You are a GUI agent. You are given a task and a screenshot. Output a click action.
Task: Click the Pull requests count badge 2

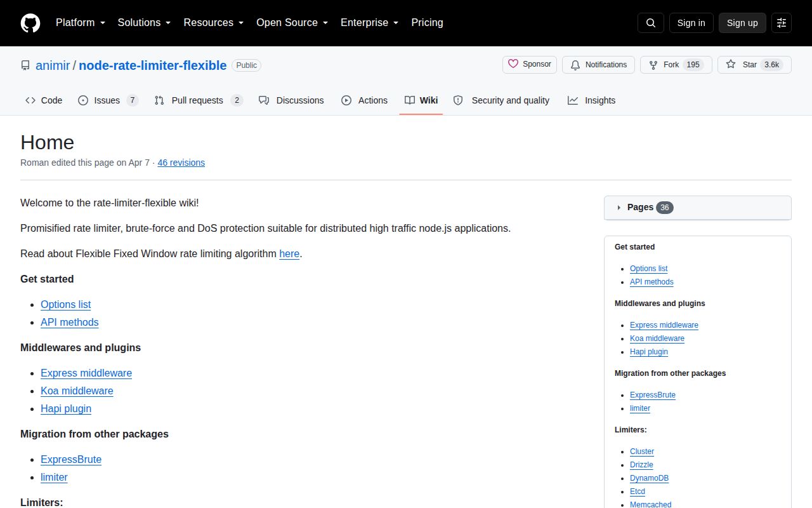(237, 100)
